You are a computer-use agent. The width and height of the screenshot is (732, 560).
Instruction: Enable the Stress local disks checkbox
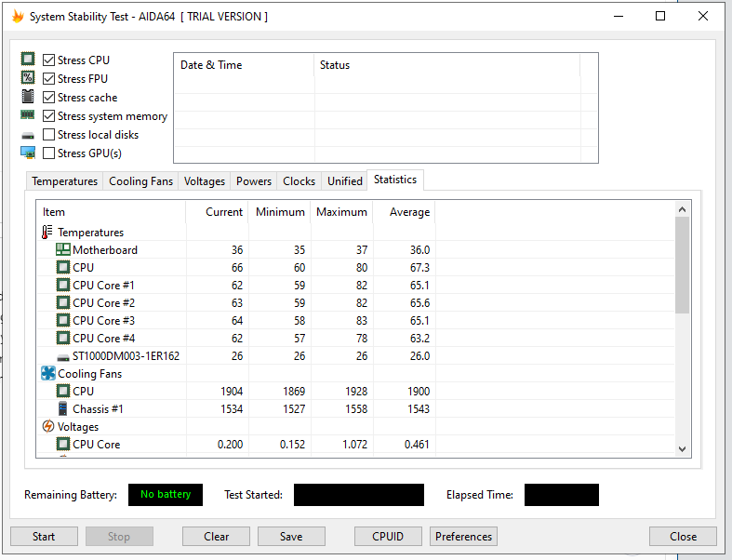click(x=48, y=135)
